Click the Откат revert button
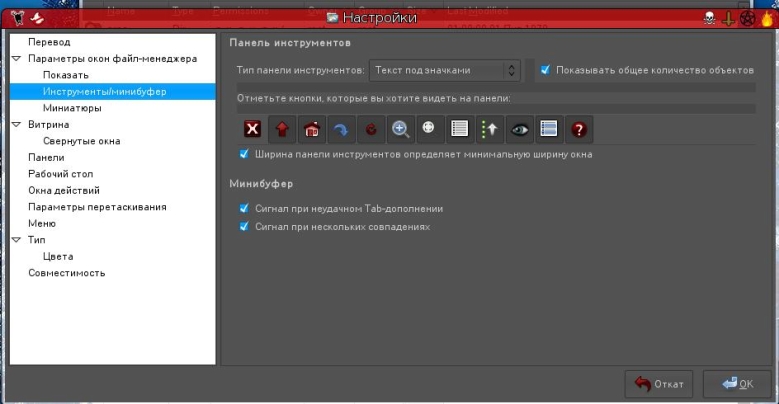This screenshot has width=779, height=404. click(x=659, y=384)
